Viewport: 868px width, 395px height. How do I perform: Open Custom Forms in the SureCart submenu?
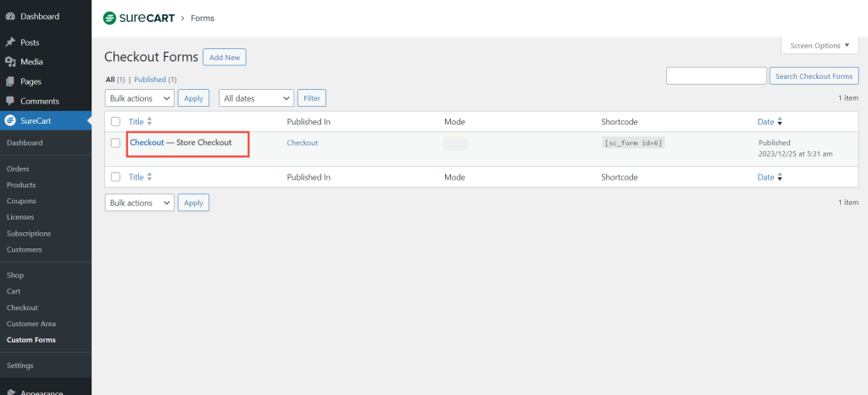tap(31, 340)
